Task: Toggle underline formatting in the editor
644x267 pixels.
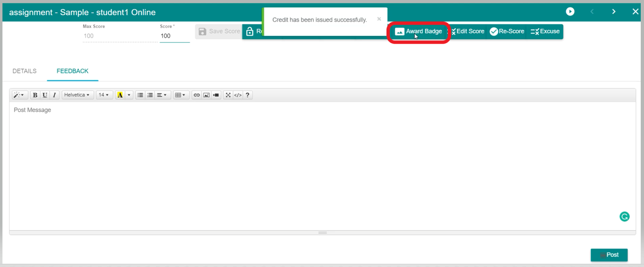Action: (x=45, y=95)
